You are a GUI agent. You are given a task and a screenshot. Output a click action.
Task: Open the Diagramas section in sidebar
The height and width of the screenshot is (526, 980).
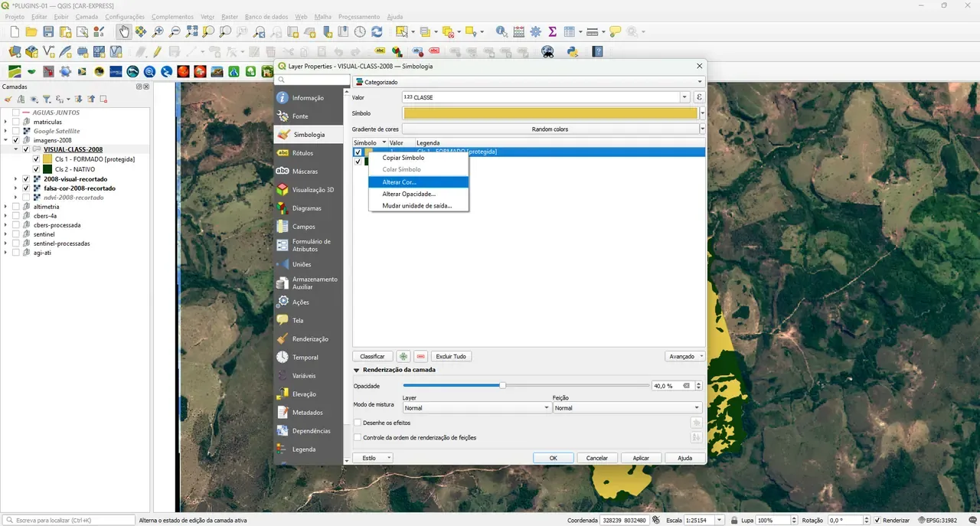coord(309,208)
